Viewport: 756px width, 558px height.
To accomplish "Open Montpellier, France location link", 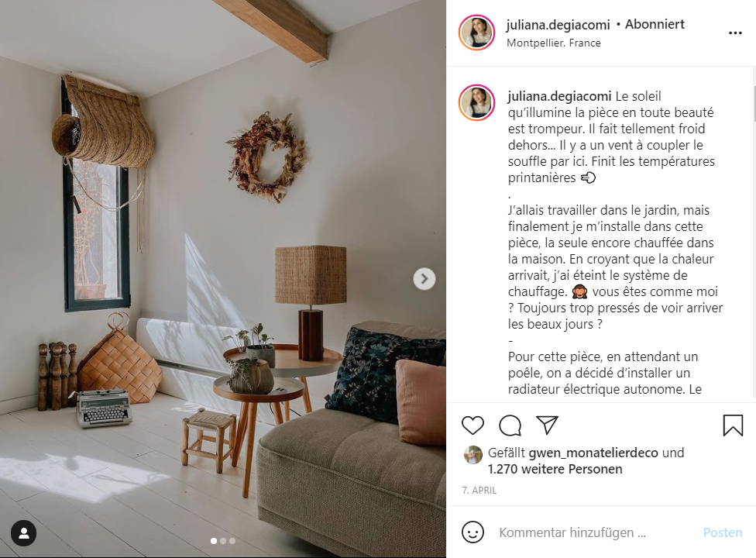I will [x=554, y=43].
